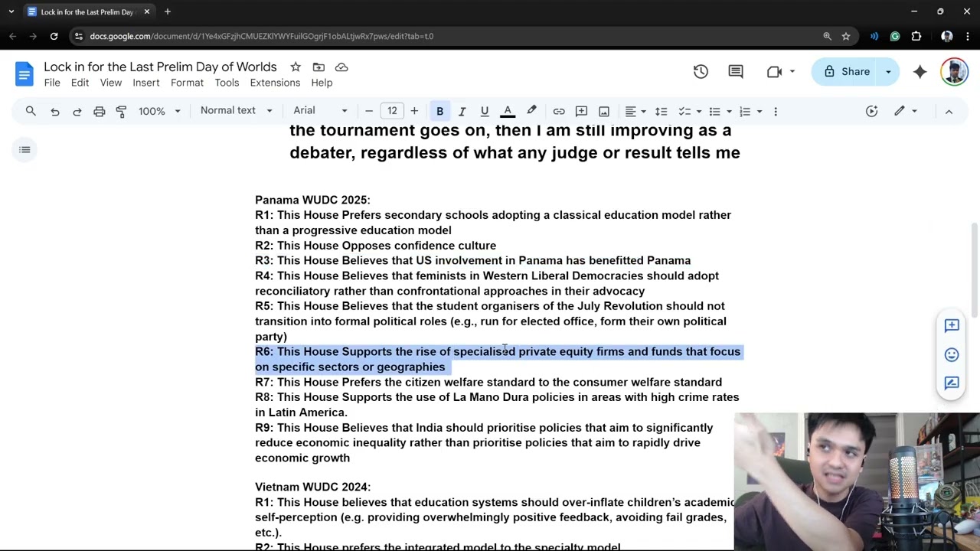
Task: Open the View menu
Action: click(x=110, y=83)
